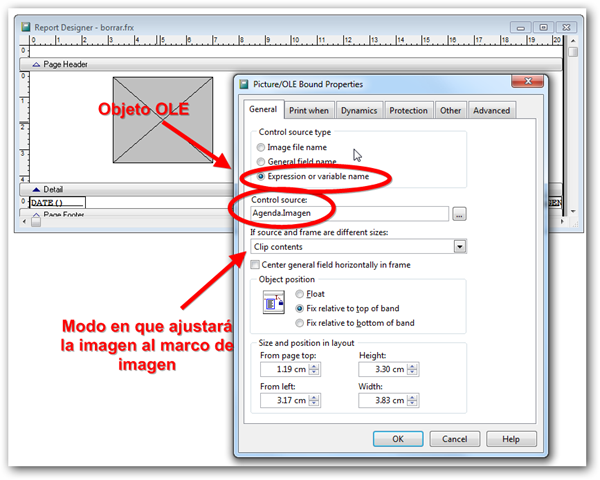Click the Width value spinner
Viewport: 600px width, 480px height.
[389, 400]
